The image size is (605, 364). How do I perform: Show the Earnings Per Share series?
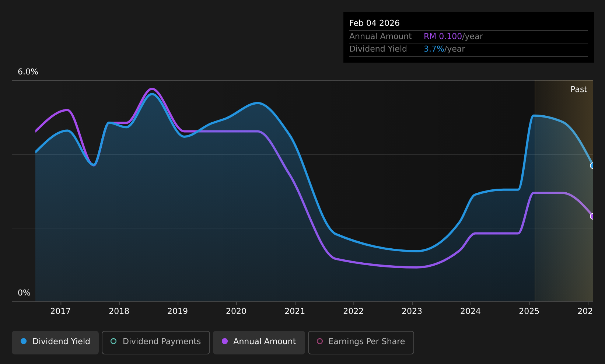361,342
